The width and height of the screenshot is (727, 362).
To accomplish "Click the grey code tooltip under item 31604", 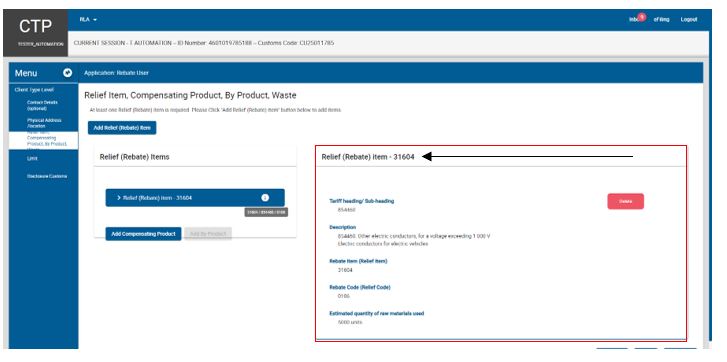I will coord(266,212).
